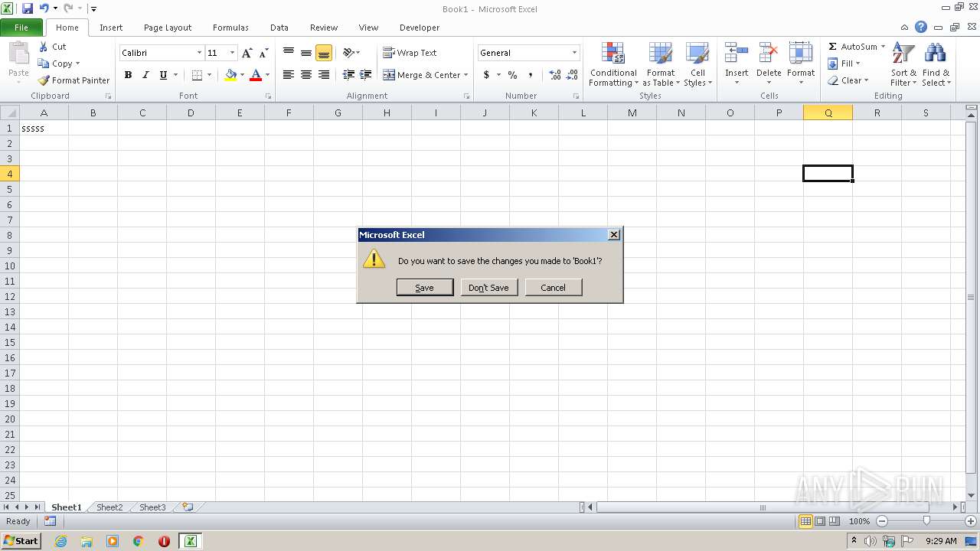Click Merge & Center
Image resolution: width=980 pixels, height=551 pixels.
(422, 75)
